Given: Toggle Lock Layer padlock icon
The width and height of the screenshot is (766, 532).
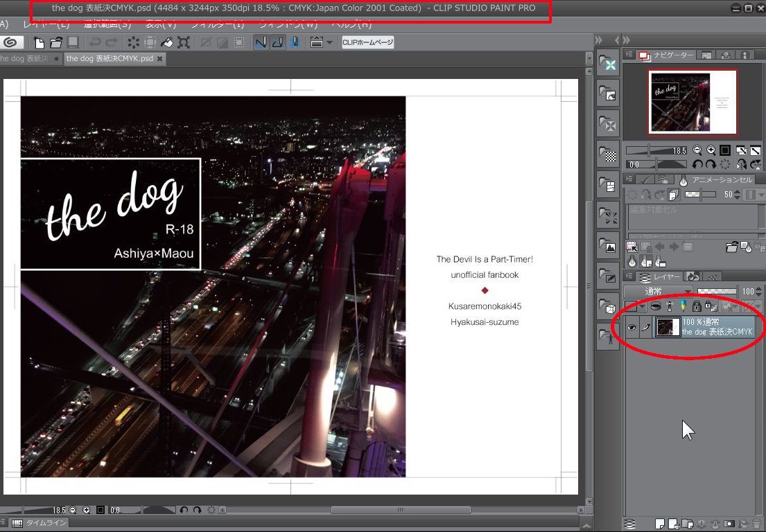Looking at the screenshot, I should [x=697, y=306].
